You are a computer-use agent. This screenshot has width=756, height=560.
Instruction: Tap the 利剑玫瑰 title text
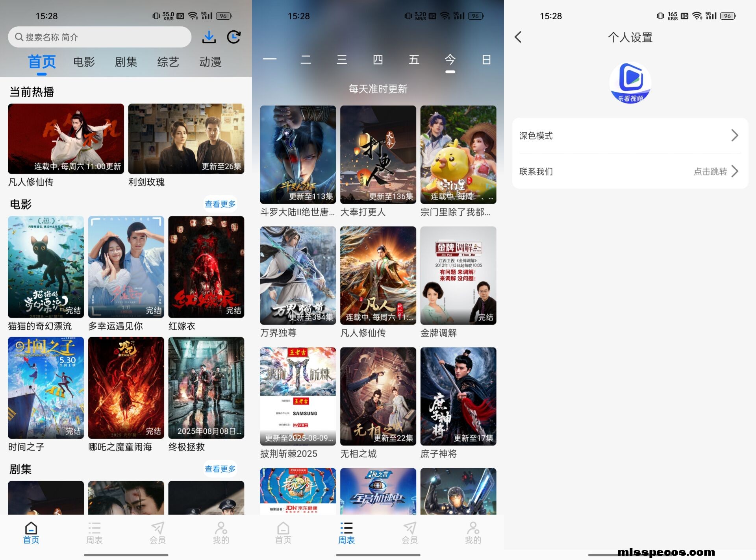146,182
